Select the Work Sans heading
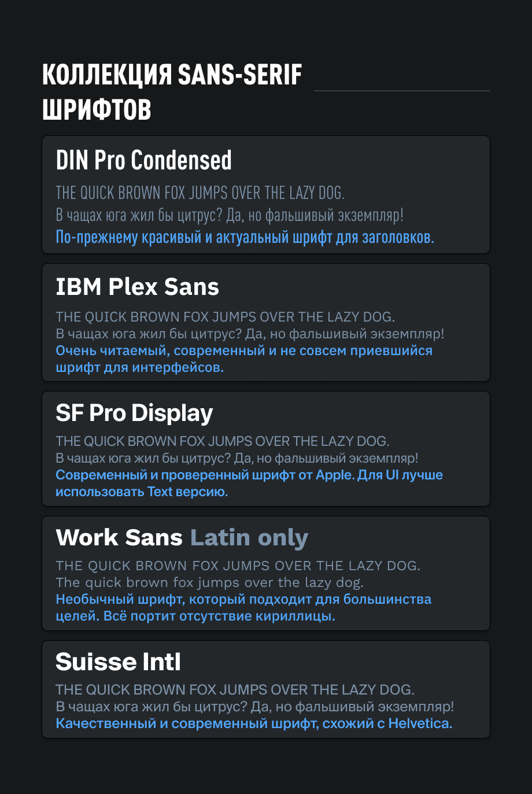 [119, 538]
